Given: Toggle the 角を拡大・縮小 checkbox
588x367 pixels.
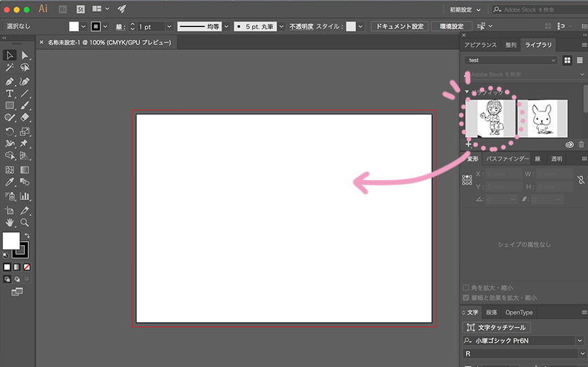Looking at the screenshot, I should click(465, 287).
